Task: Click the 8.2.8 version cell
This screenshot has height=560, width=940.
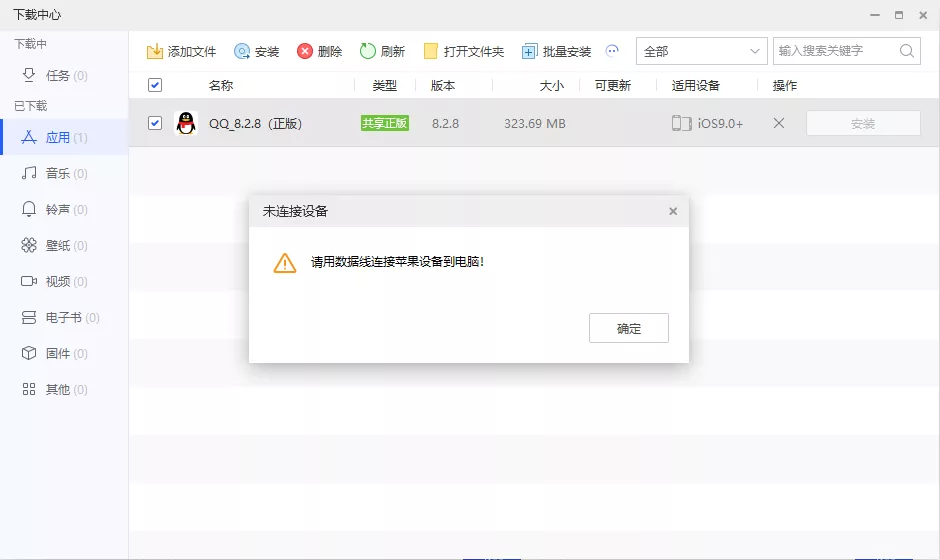Action: tap(445, 124)
